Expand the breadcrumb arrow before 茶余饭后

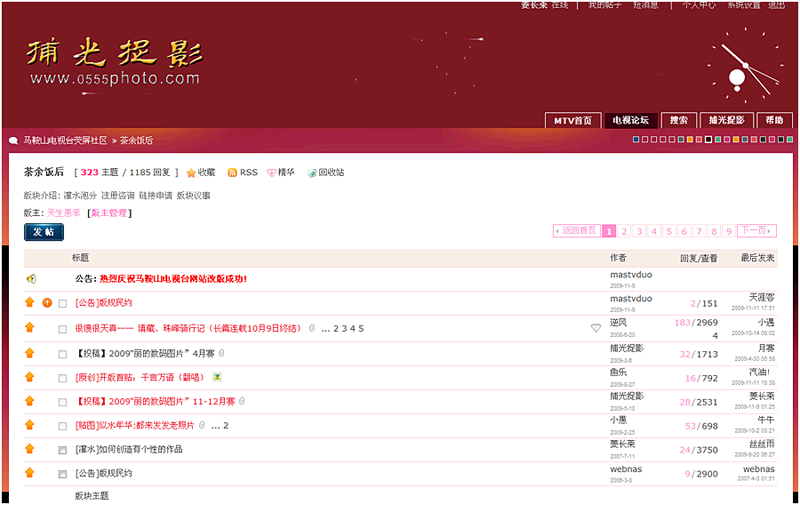click(x=114, y=141)
